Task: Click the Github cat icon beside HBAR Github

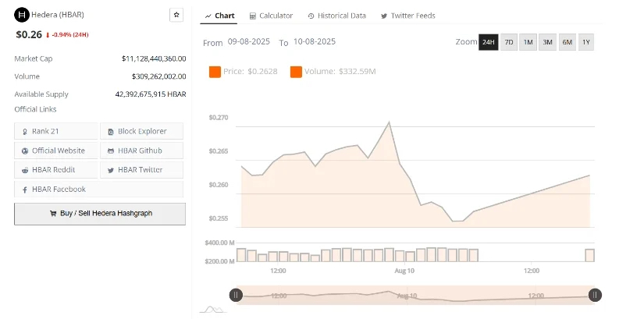Action: point(111,151)
